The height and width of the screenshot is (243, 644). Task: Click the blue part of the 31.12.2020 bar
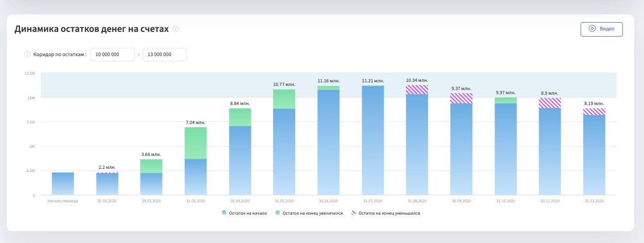(x=594, y=154)
